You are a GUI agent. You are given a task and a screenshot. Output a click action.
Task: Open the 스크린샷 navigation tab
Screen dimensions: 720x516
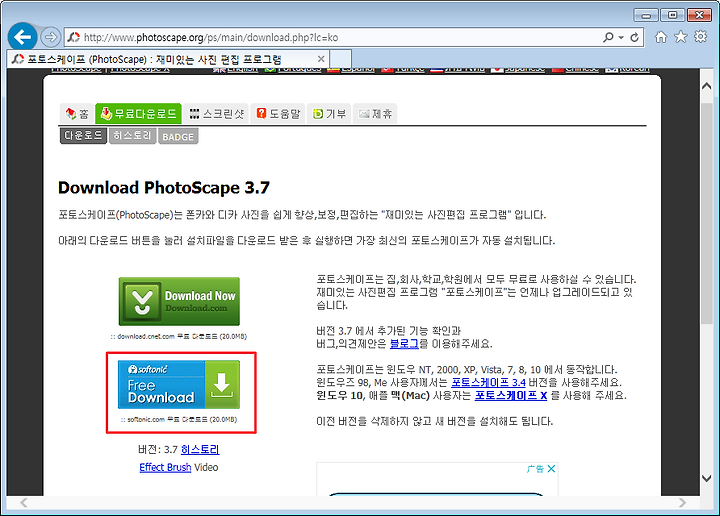pos(216,113)
